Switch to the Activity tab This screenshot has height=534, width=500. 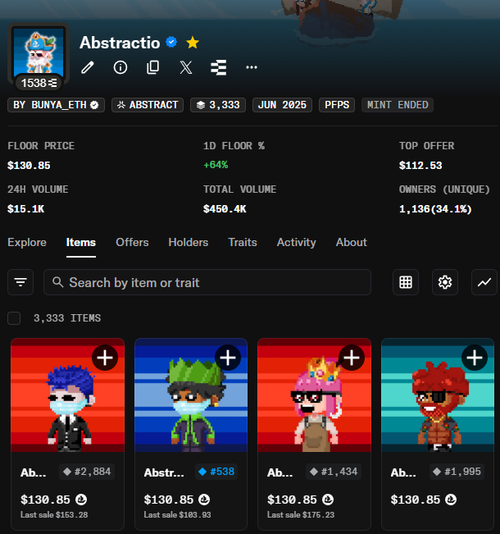[x=296, y=242]
